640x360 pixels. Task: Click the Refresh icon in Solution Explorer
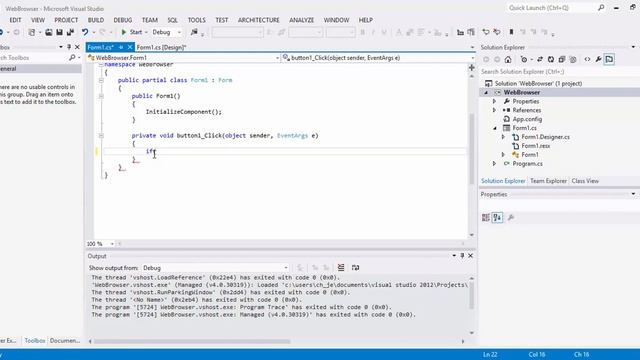(551, 59)
